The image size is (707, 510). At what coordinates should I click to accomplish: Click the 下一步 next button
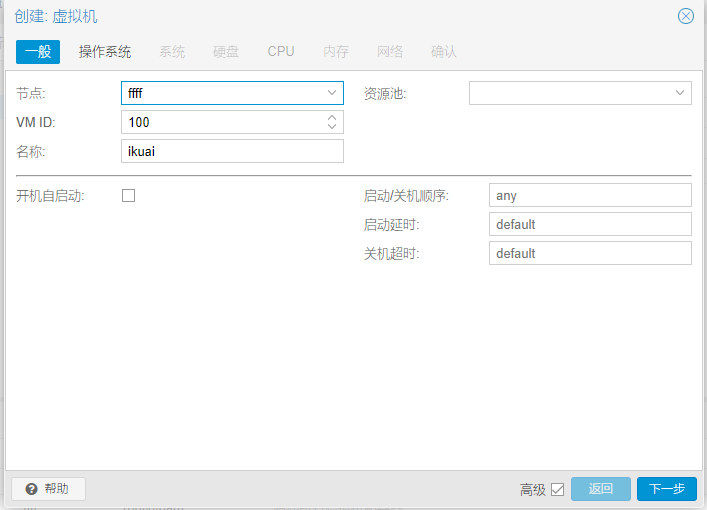click(x=666, y=489)
